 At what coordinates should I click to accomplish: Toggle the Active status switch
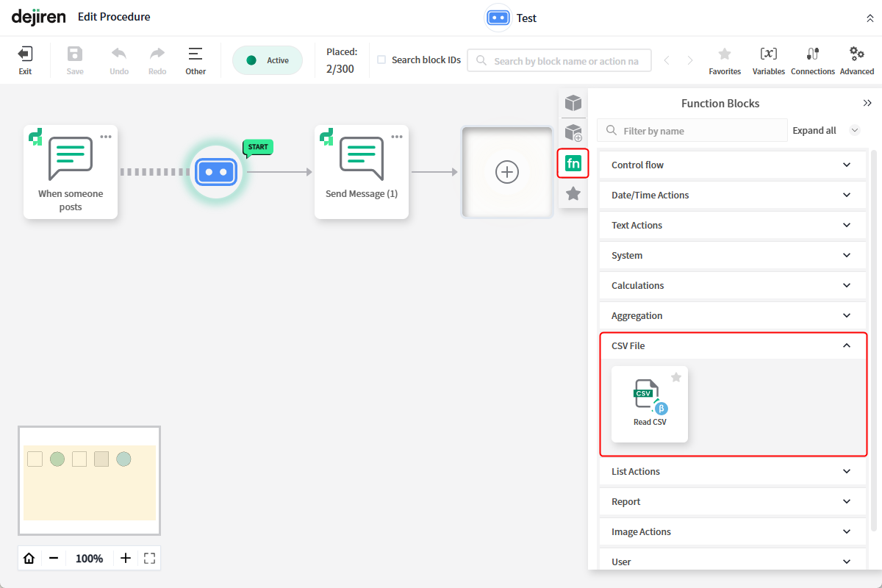click(268, 60)
